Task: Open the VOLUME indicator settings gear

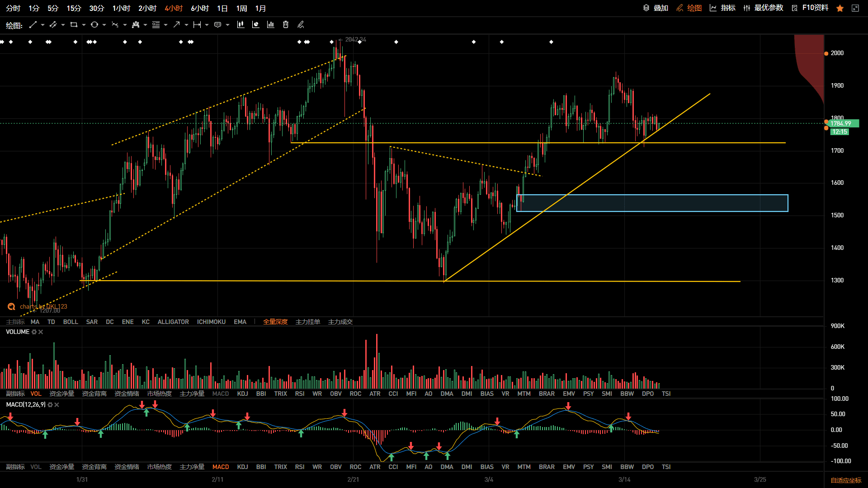Action: coord(34,332)
